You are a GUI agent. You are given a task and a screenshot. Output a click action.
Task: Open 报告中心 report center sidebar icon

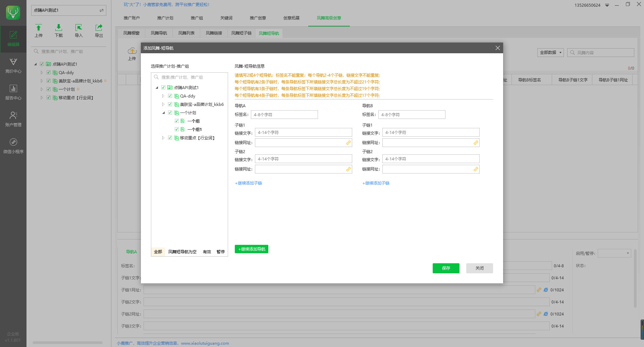pos(13,92)
